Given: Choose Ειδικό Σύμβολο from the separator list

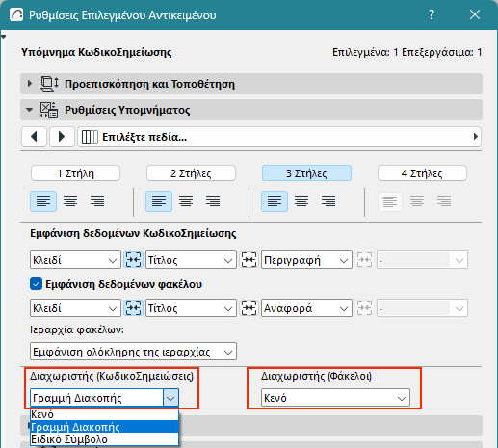Looking at the screenshot, I should pos(104,439).
